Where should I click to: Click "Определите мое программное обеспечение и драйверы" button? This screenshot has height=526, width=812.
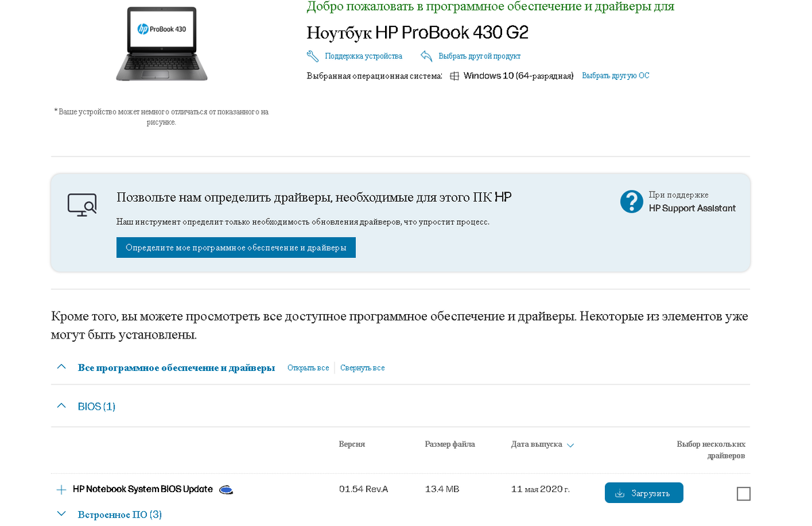tap(236, 248)
